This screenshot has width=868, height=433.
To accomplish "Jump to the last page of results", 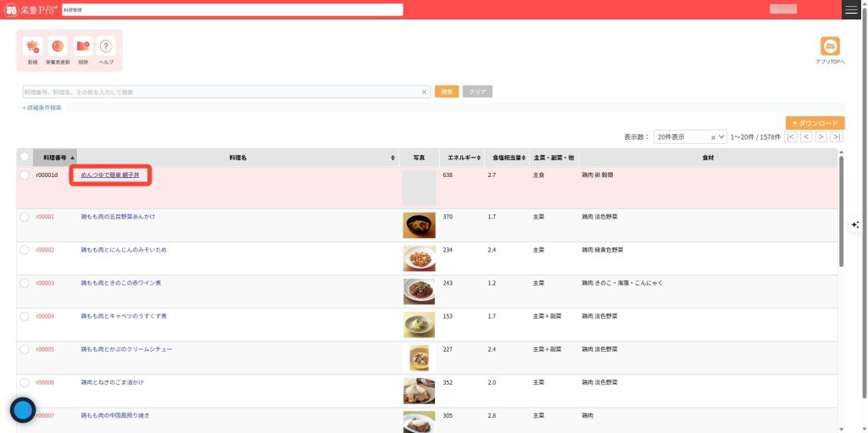I will pyautogui.click(x=837, y=136).
